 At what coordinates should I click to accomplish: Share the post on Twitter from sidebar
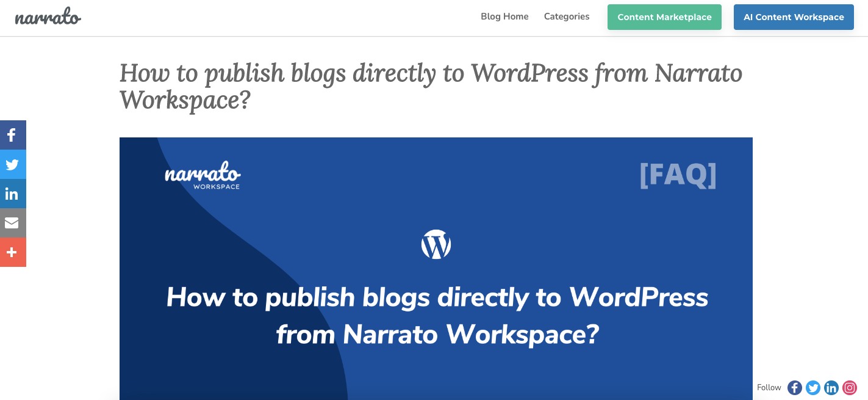(13, 164)
